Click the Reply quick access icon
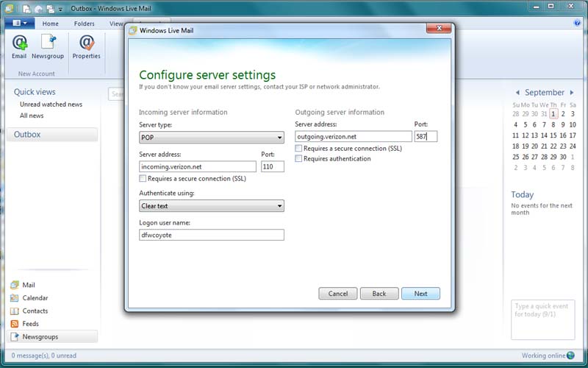Screen dimensions: 588x368 click(x=38, y=9)
